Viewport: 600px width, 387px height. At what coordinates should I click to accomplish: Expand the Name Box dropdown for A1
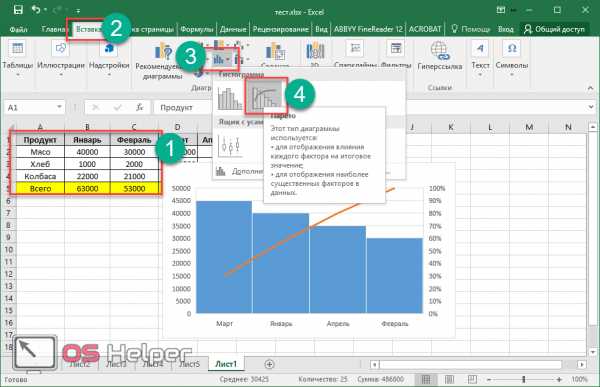[59, 107]
